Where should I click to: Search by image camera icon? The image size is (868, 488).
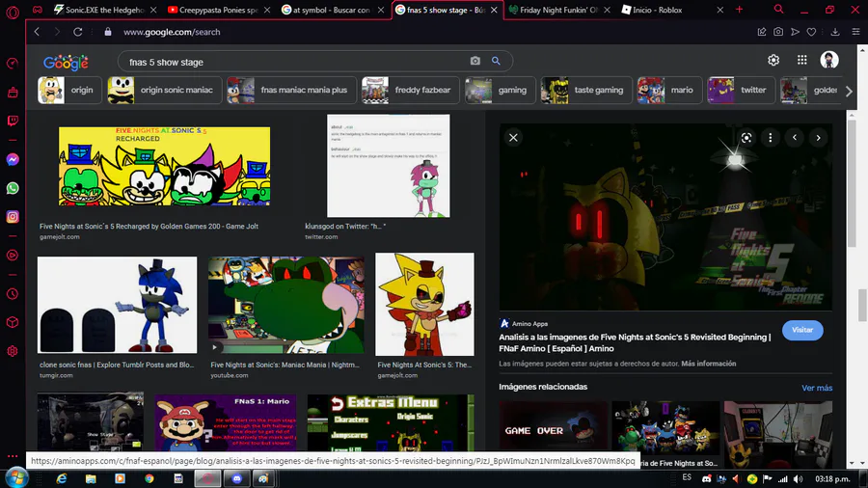pyautogui.click(x=475, y=61)
